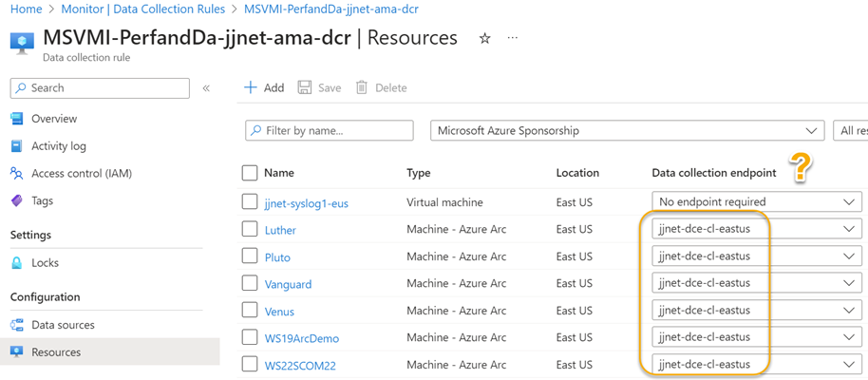Open the more options ellipsis in the header

(513, 39)
